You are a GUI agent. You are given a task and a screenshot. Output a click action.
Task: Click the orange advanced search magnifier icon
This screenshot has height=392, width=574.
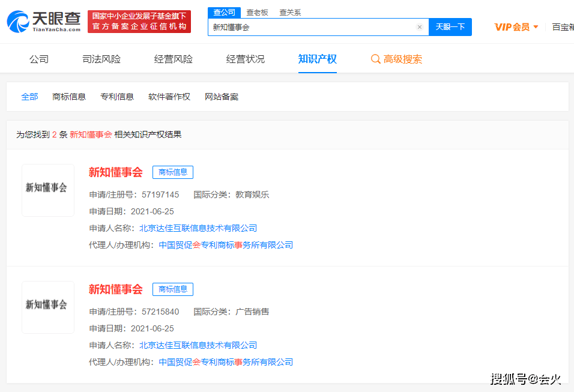pyautogui.click(x=376, y=58)
